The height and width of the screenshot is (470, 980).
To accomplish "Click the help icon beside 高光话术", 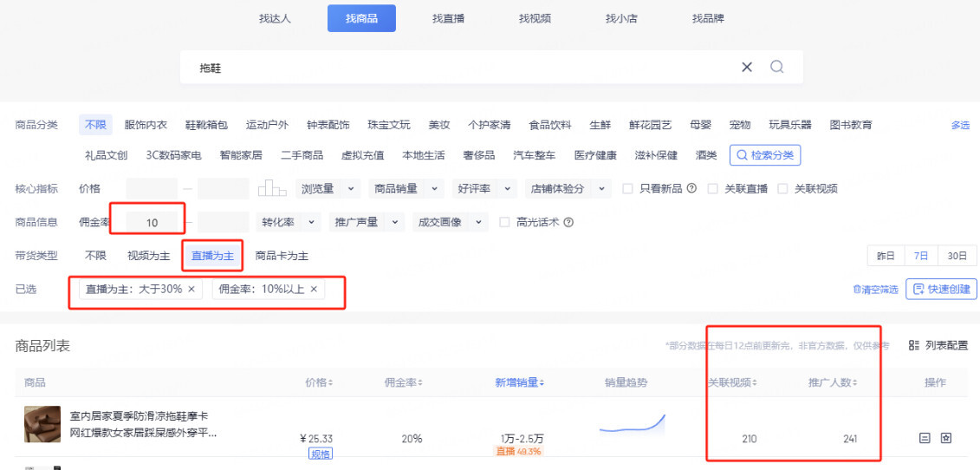I will click(568, 222).
